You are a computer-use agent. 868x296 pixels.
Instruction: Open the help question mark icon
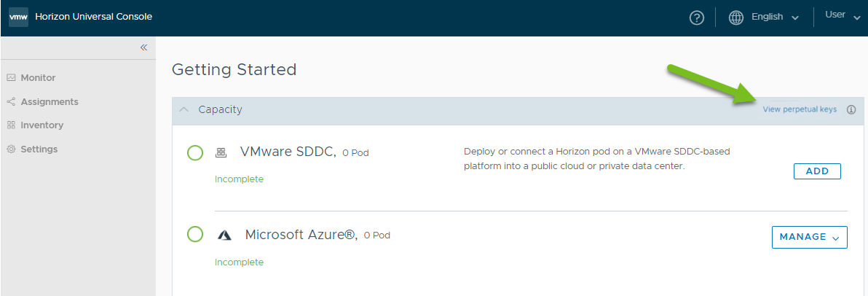(696, 17)
